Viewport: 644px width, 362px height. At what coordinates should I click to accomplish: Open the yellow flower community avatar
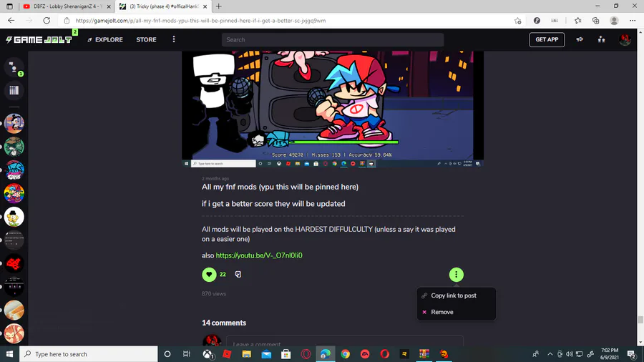[x=14, y=217]
